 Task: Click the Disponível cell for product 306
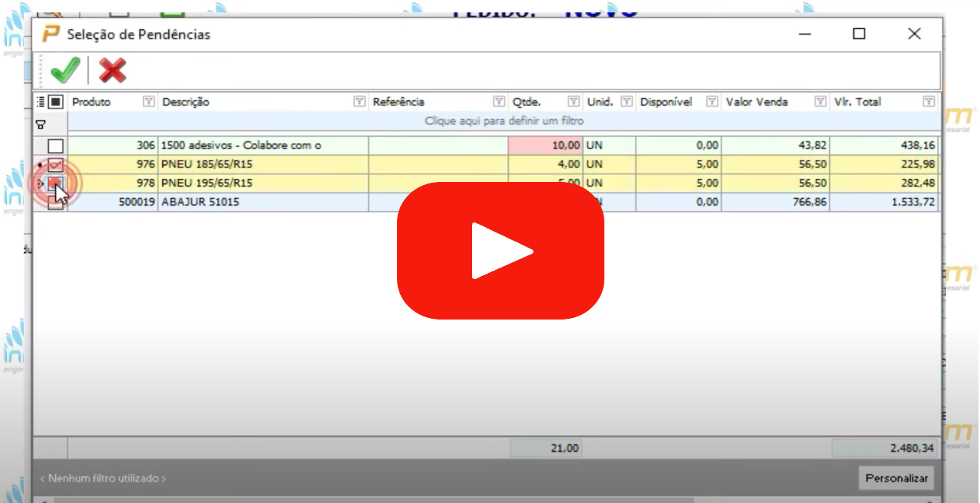coord(679,145)
